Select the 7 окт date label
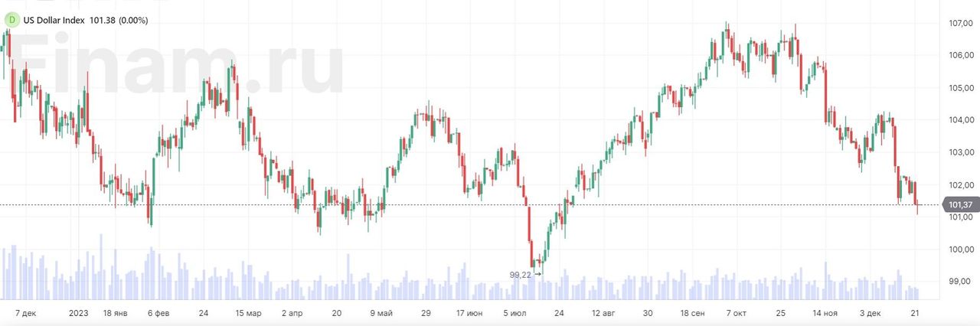980x326 pixels. [737, 314]
